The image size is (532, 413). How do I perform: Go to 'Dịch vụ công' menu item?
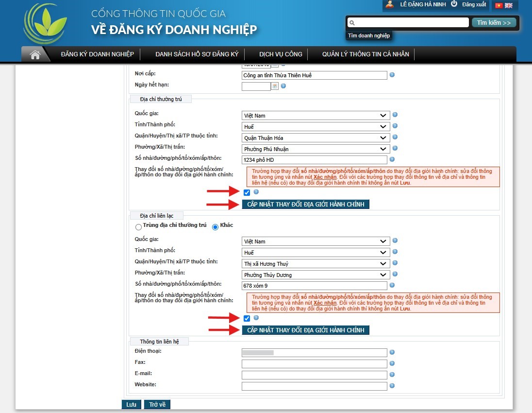tap(281, 54)
